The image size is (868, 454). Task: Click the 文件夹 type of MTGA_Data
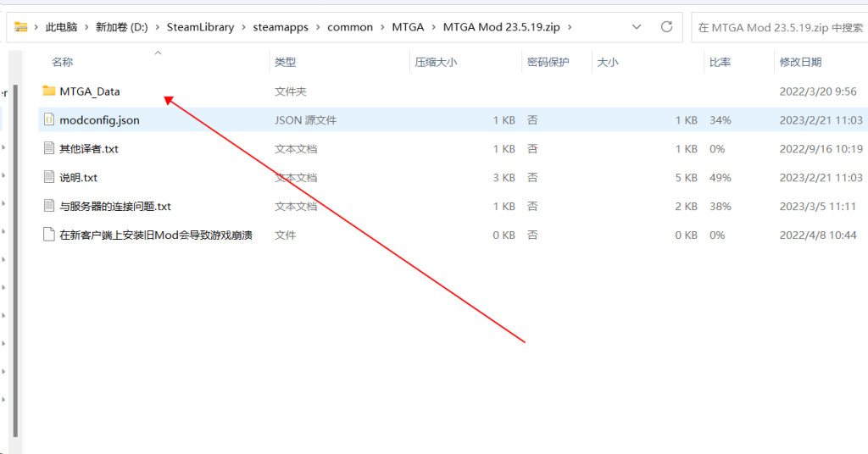point(291,91)
